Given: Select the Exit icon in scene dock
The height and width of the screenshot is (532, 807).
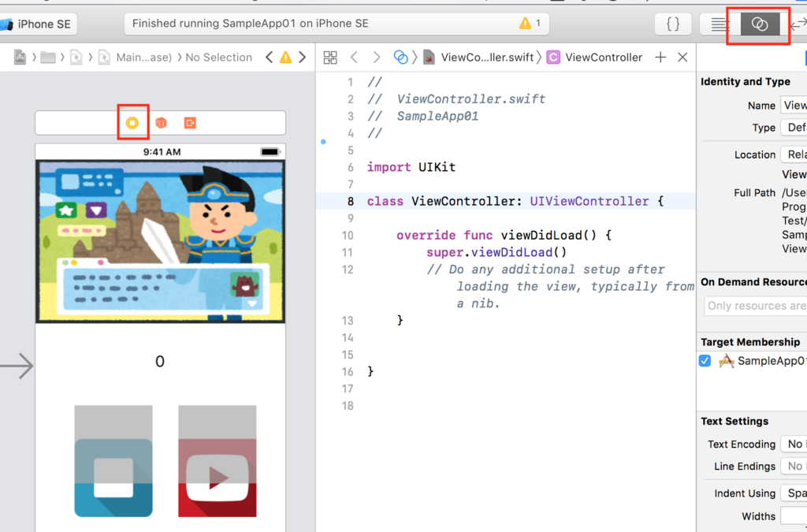Looking at the screenshot, I should point(190,122).
